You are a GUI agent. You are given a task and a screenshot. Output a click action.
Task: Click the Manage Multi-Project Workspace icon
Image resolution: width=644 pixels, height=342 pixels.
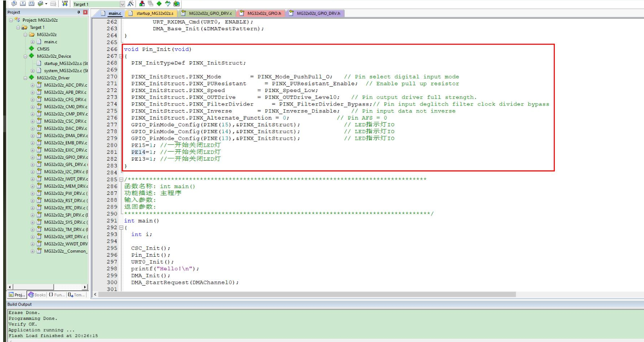coord(151,4)
